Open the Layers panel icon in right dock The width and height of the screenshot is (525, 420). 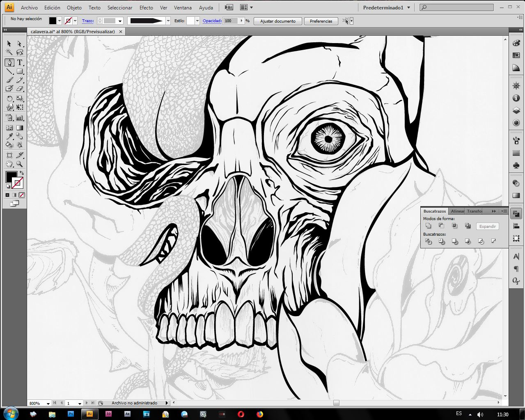pyautogui.click(x=516, y=110)
